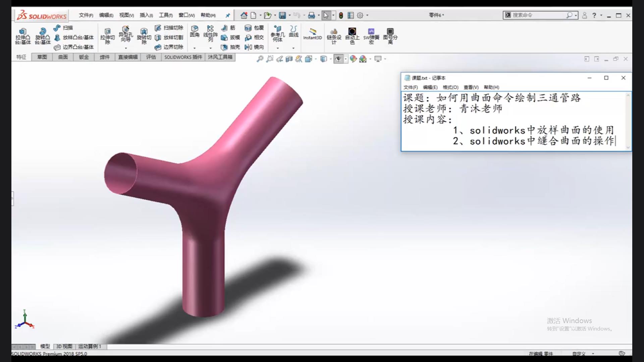Toggle Hide/Show Items eye button

(x=338, y=59)
